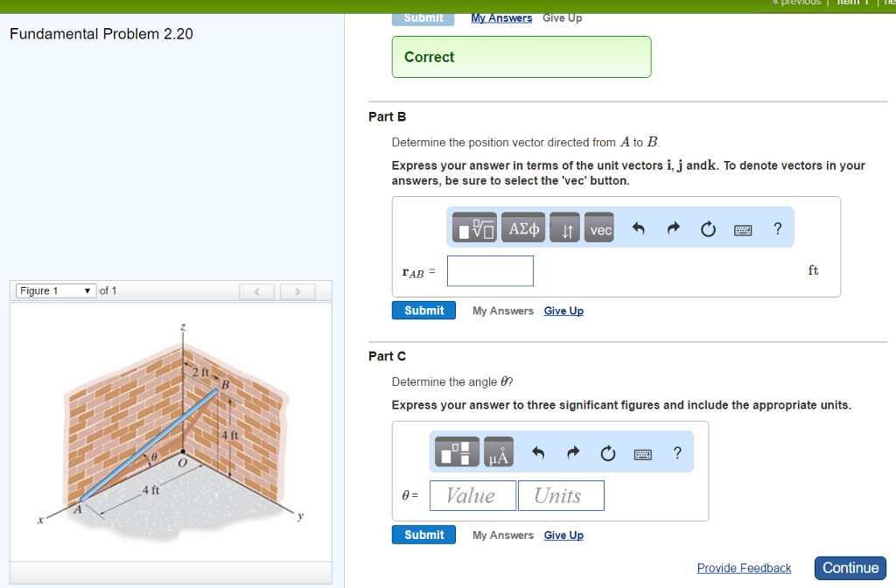Submit the Part C answer
Image resolution: width=896 pixels, height=588 pixels.
coord(424,535)
